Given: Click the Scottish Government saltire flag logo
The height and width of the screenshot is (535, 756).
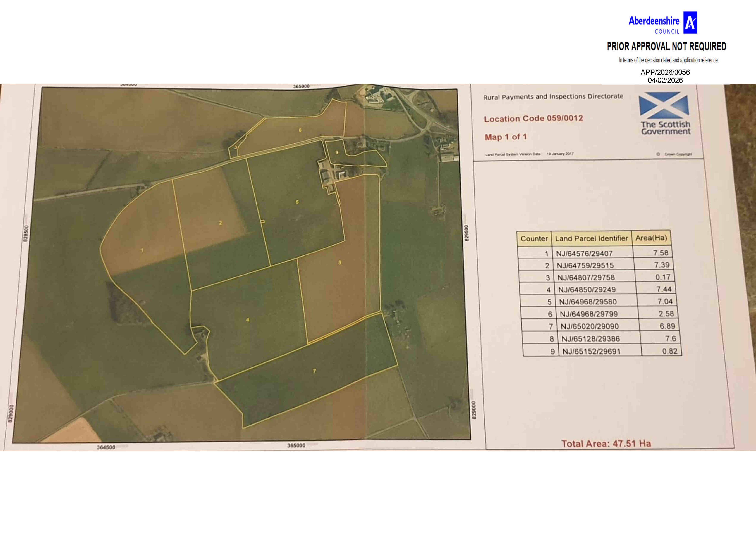Looking at the screenshot, I should point(664,105).
